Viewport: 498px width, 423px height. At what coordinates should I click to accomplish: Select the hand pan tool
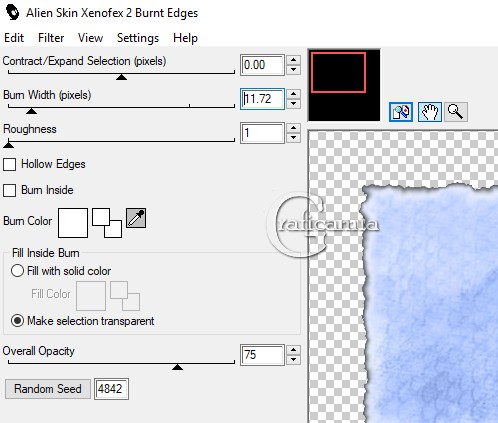pos(430,112)
